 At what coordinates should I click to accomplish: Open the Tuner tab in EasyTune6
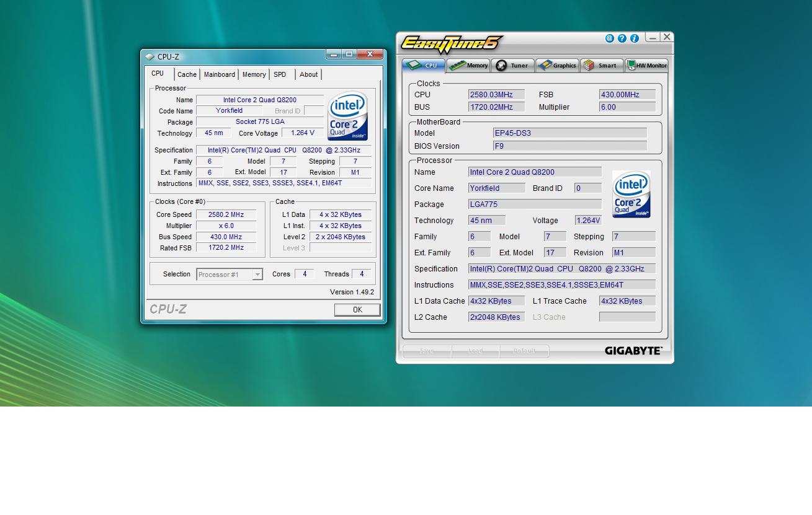pos(513,66)
